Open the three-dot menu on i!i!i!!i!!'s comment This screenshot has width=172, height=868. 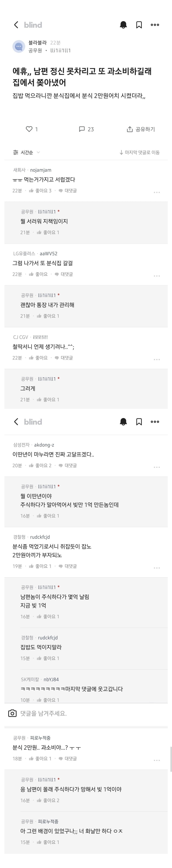pos(157,359)
